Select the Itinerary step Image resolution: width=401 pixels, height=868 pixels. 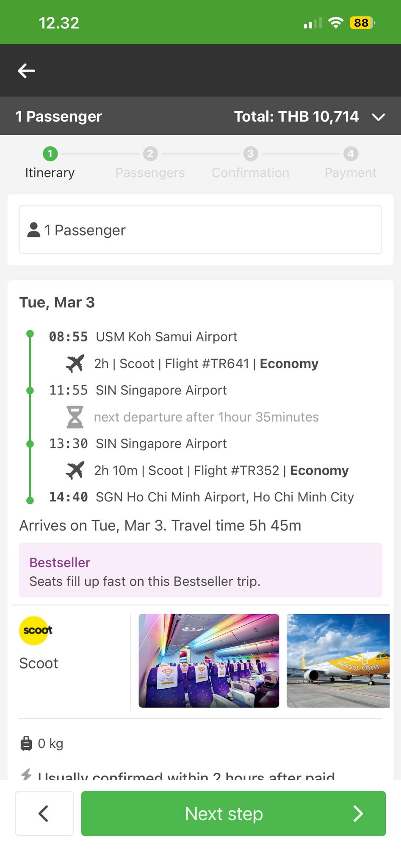[50, 163]
